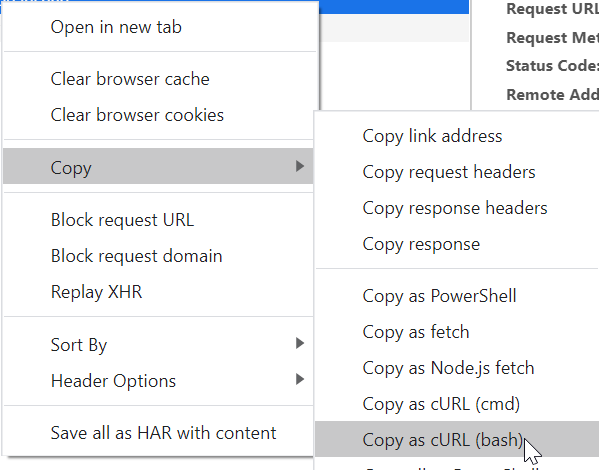Image resolution: width=599 pixels, height=470 pixels.
Task: Expand the Sort By arrow
Action: (x=300, y=343)
